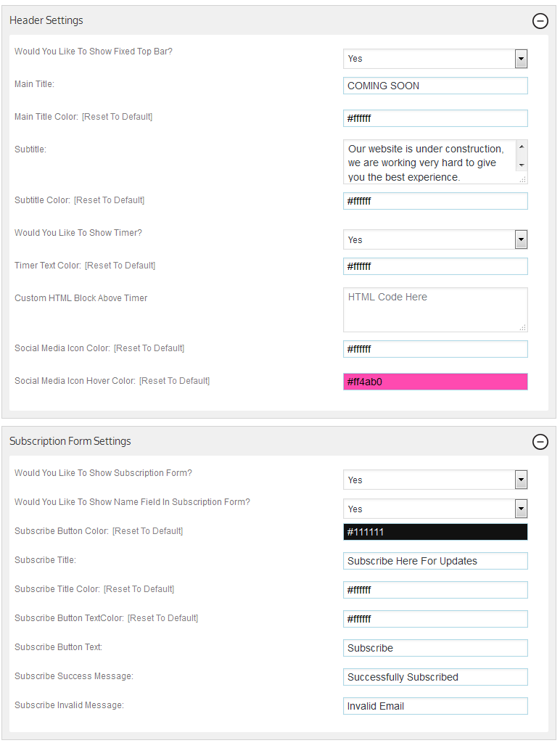This screenshot has height=743, width=560.
Task: Click the black #111111 button color field
Action: click(x=435, y=532)
